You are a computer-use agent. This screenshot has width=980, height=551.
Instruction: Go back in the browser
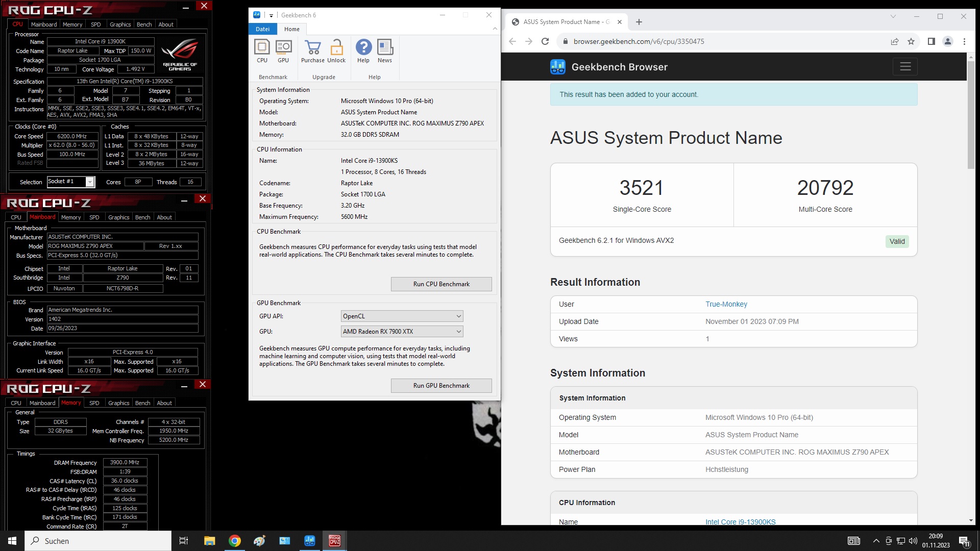click(512, 41)
